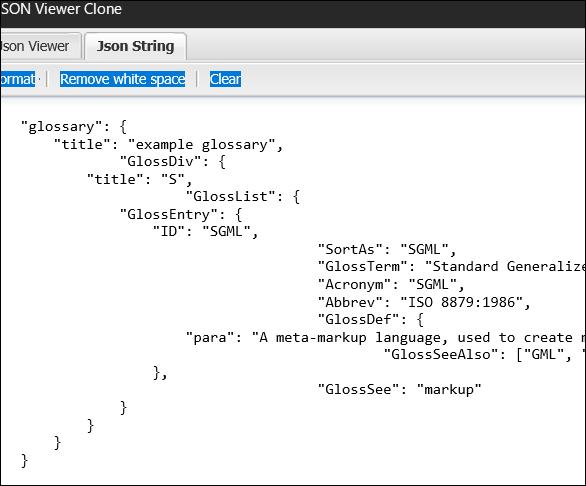Viewport: 586px width, 486px height.
Task: Click the "GlossTerm" line
Action: 452,266
